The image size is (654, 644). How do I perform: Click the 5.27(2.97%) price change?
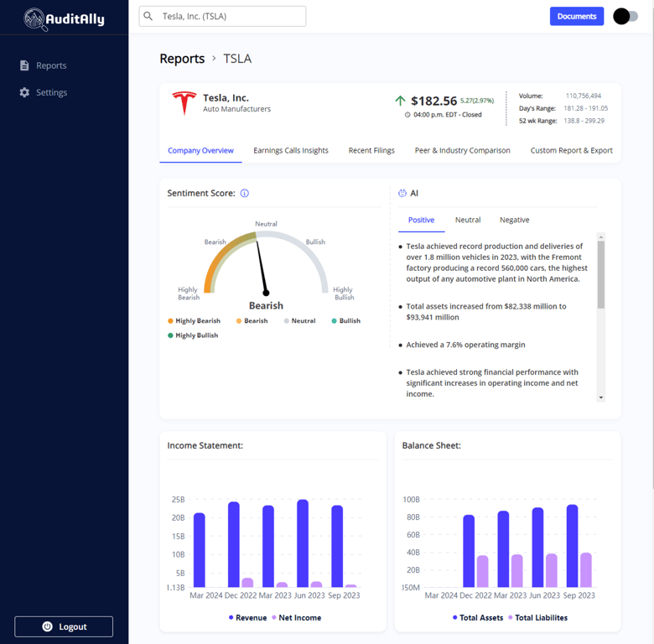pos(477,101)
